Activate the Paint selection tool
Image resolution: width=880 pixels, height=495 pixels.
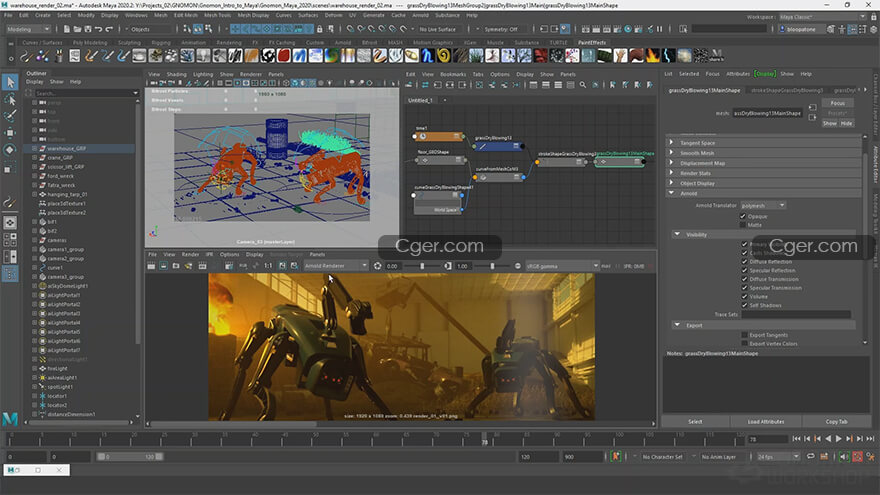(x=10, y=116)
